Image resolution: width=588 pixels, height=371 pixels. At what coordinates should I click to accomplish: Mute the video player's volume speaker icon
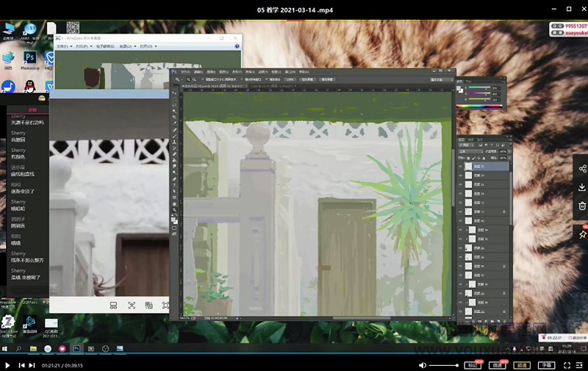point(423,364)
